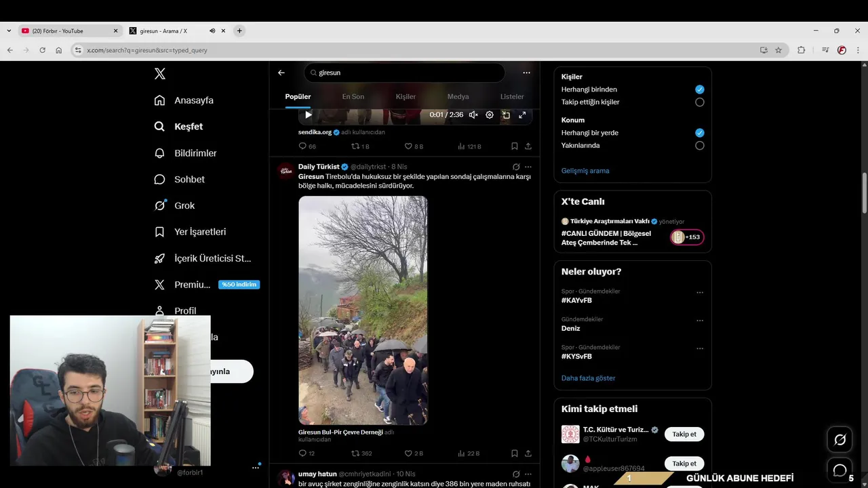The width and height of the screenshot is (868, 488).
Task: View Daily Türkist post analytics 22 B
Action: [469, 453]
